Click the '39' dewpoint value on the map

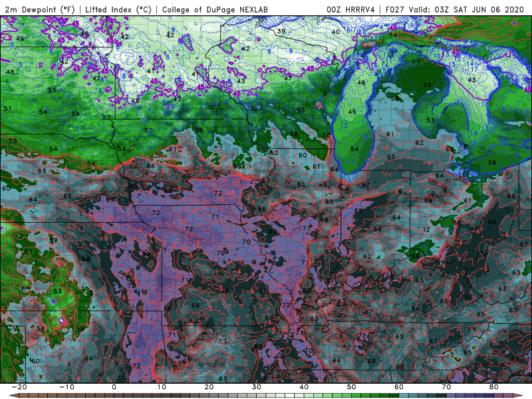coord(281,31)
